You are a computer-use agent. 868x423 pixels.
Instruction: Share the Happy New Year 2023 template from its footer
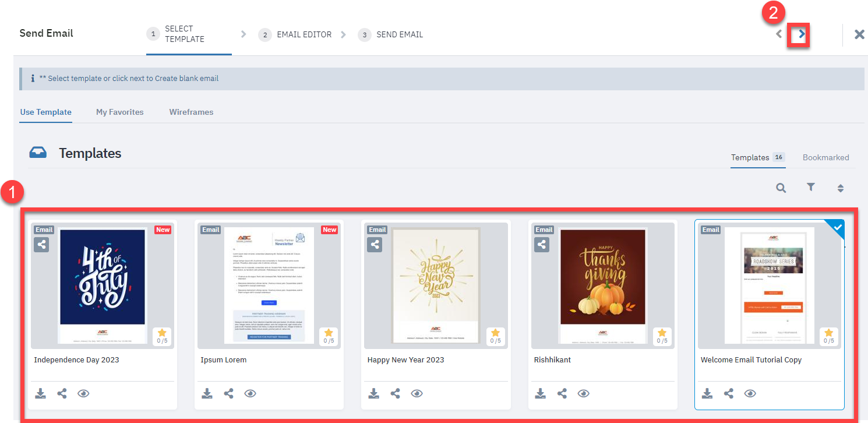tap(395, 393)
